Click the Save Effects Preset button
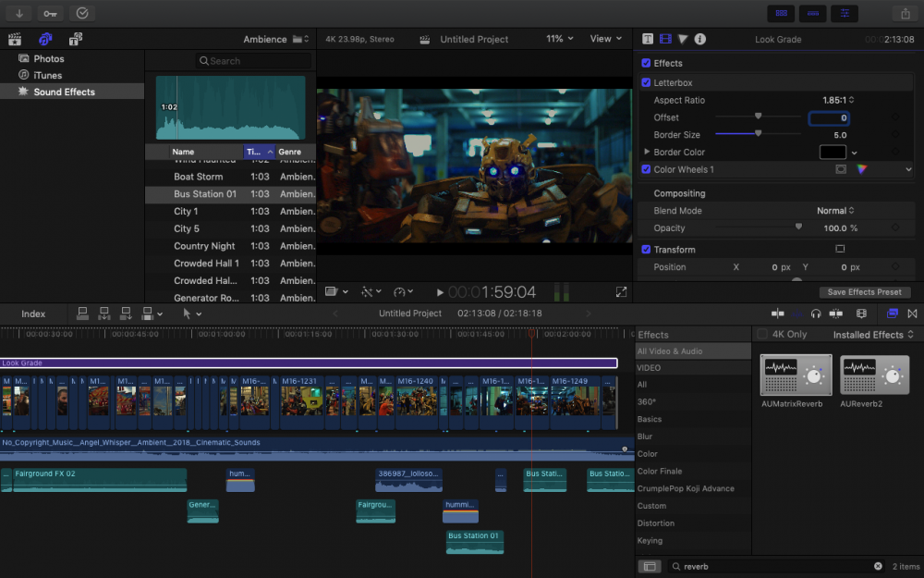The width and height of the screenshot is (924, 578). point(864,292)
